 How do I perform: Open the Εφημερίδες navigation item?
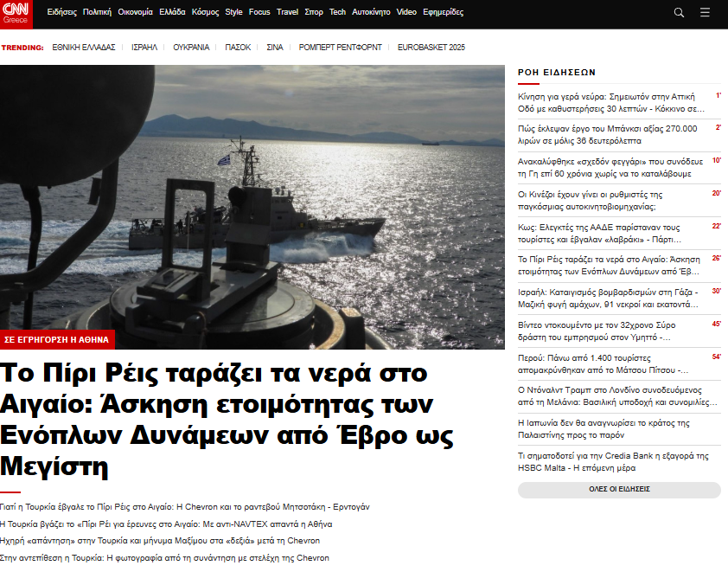pos(444,12)
